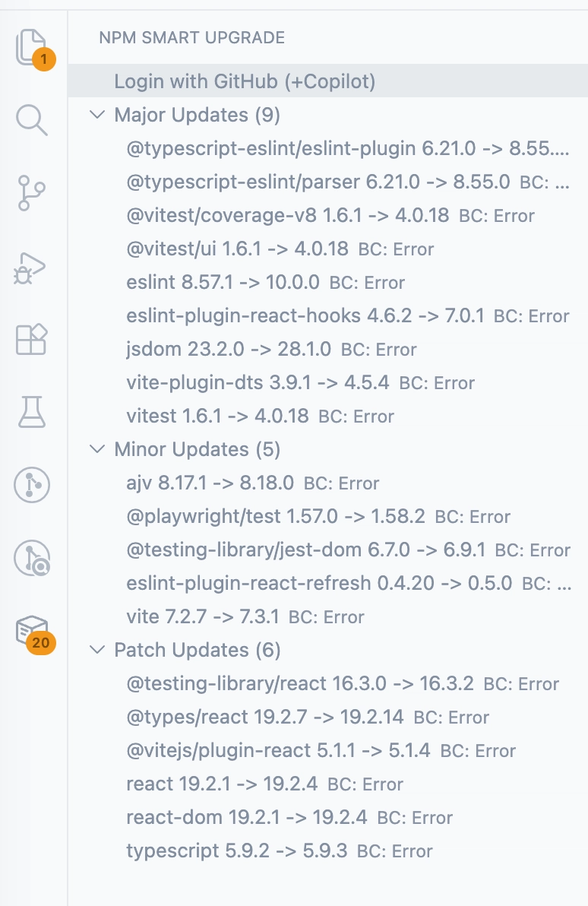This screenshot has height=906, width=588.
Task: Open the Search panel
Action: tap(31, 120)
